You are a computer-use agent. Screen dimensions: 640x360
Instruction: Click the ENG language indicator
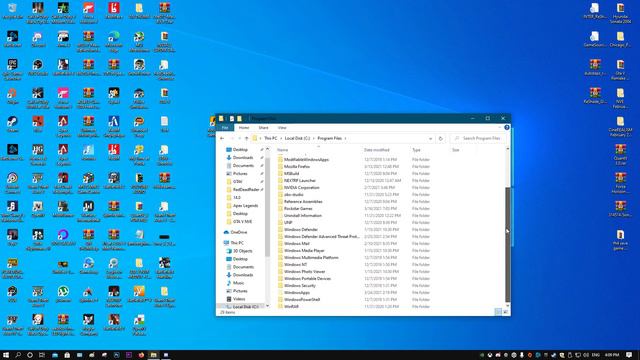pos(596,355)
